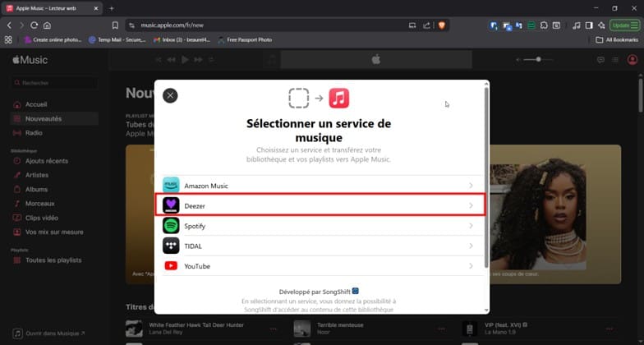This screenshot has width=644, height=345.
Task: Open the lyrics panel icon
Action: click(600, 60)
